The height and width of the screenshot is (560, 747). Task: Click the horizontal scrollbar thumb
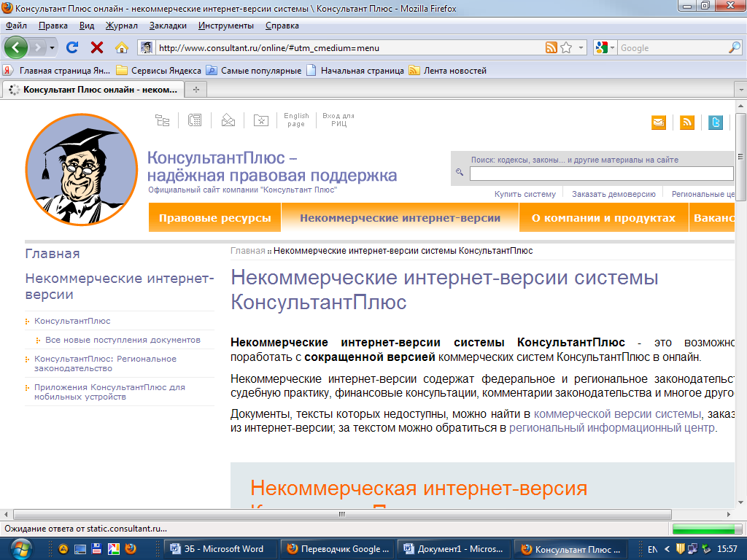point(342,514)
